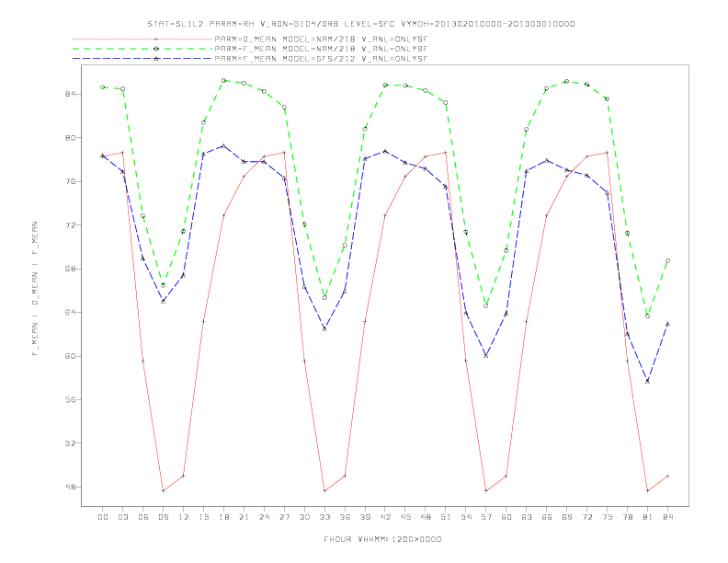Click the blue triangle data point at hour 57
The height and width of the screenshot is (563, 728).
click(486, 355)
